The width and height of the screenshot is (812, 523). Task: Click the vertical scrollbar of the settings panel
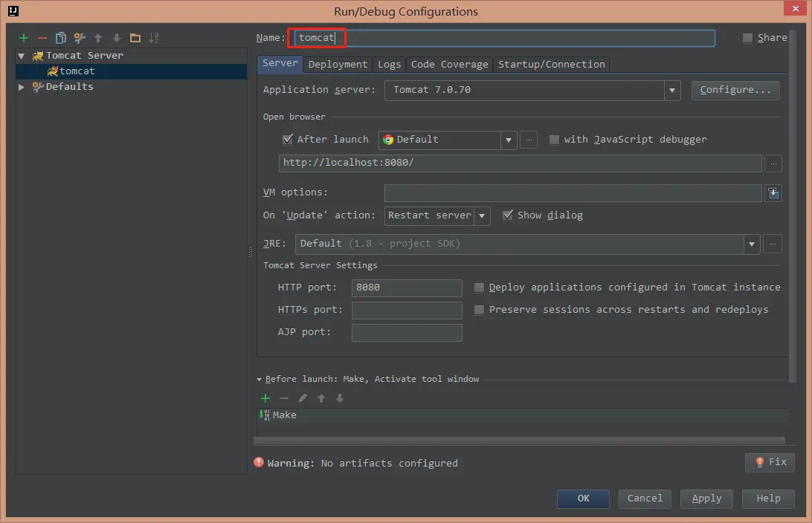791,206
